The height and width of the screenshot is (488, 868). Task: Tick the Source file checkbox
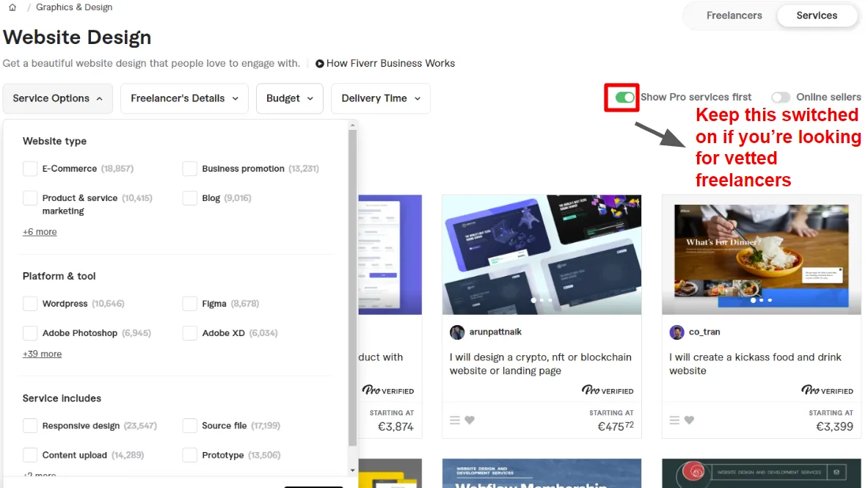189,426
